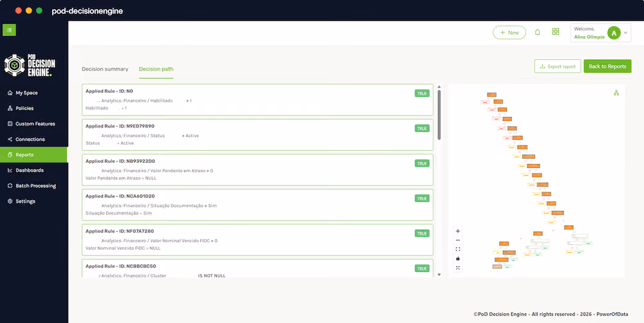
Task: Open Custom Features in sidebar
Action: [x=34, y=124]
